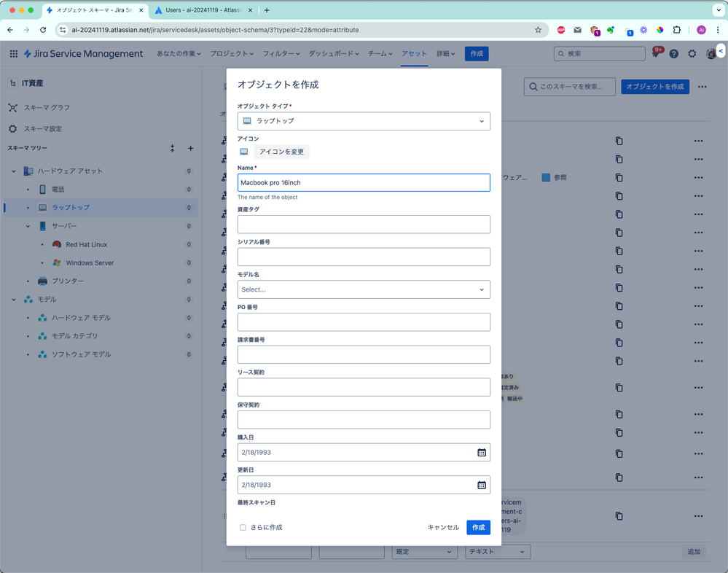728x573 pixels.
Task: Click 作成 button in top navigation
Action: pyautogui.click(x=477, y=54)
